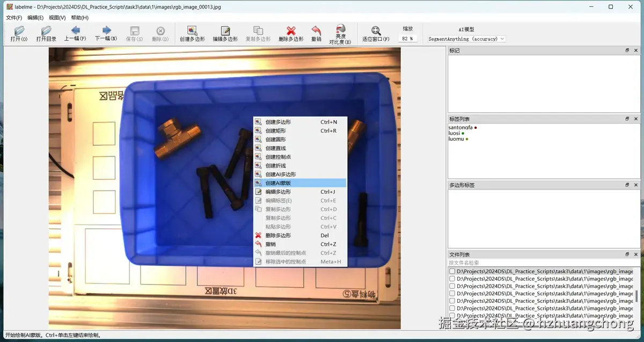Tick the topmost checkbox in 文件列表
Viewport: 644px width, 342px height.
pos(452,272)
